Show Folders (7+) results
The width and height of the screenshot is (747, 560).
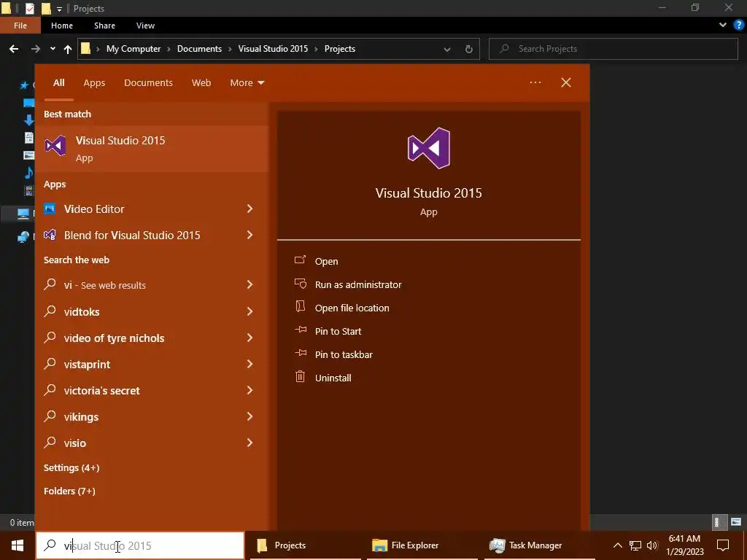[x=69, y=491]
